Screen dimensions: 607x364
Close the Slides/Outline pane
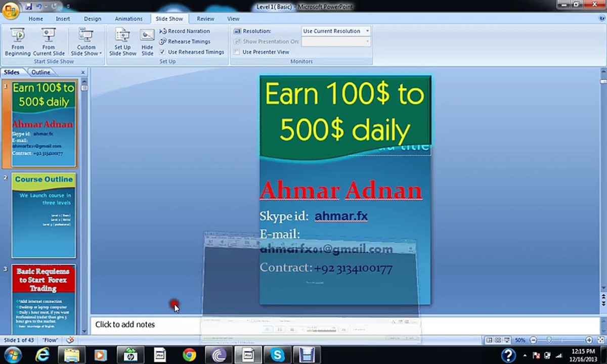83,72
